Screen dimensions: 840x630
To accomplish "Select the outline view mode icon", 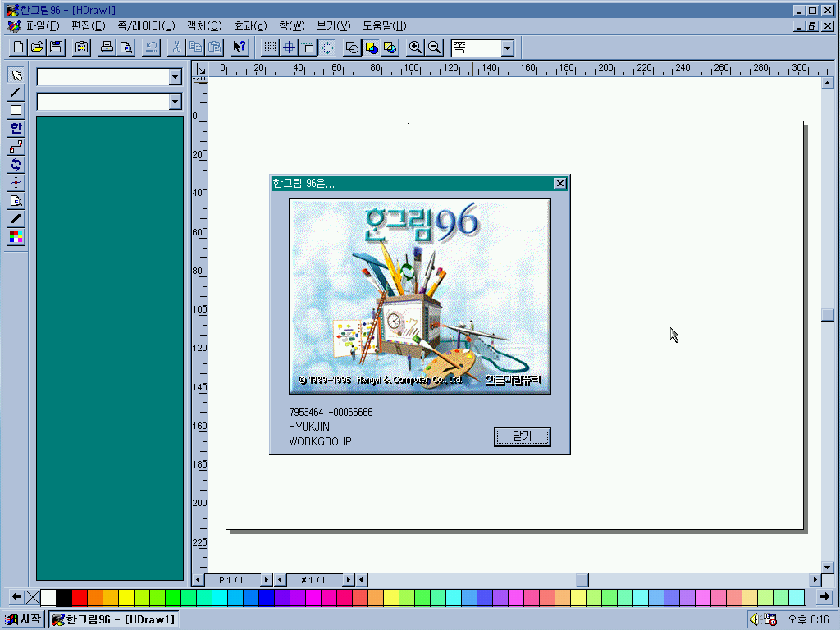I will click(352, 48).
